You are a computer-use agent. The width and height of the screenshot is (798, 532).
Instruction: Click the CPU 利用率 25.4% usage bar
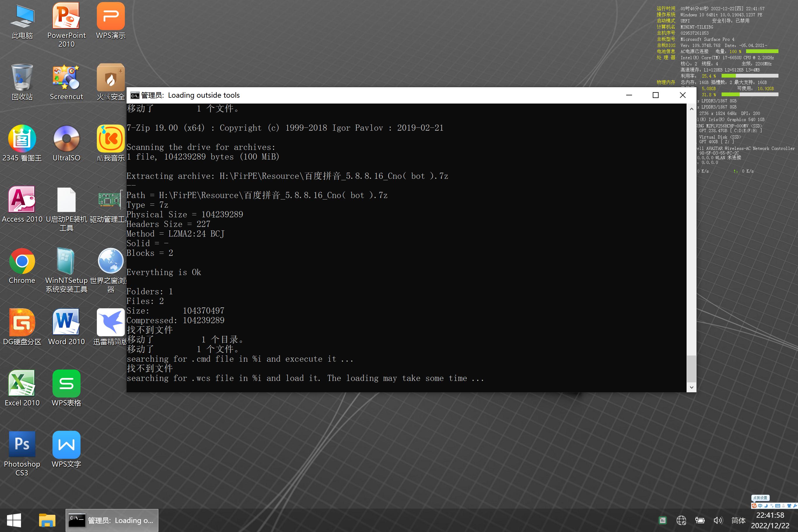(750, 76)
